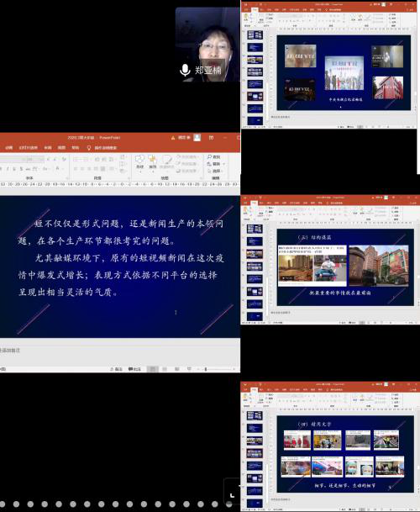This screenshot has height=512, width=420.
Task: Toggle italic formatting in the large window's Font group
Action: tap(8, 168)
